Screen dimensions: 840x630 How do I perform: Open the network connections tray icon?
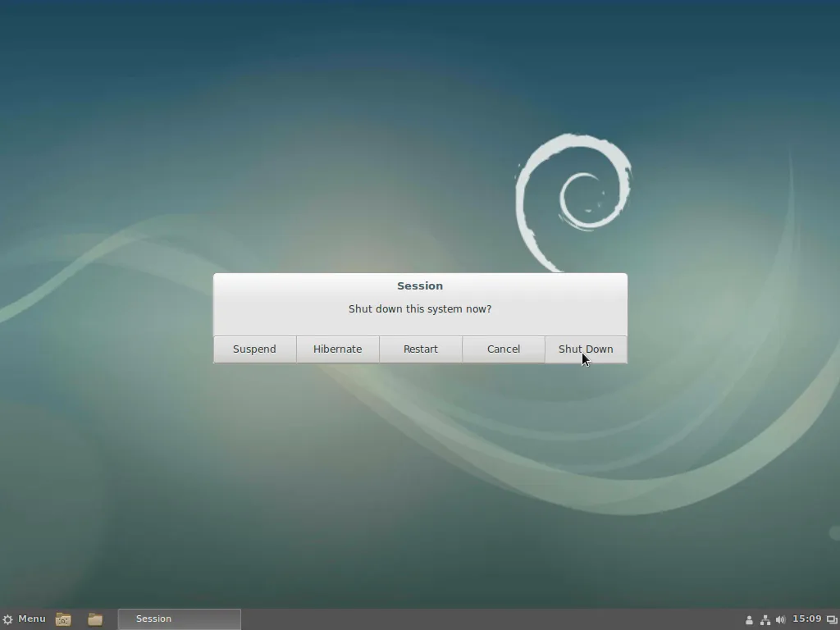[x=765, y=620]
